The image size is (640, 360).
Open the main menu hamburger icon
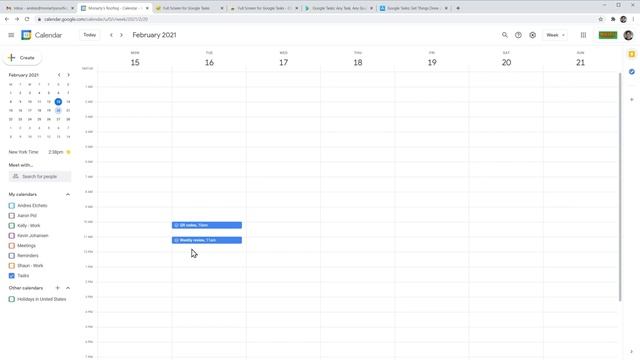pos(11,35)
